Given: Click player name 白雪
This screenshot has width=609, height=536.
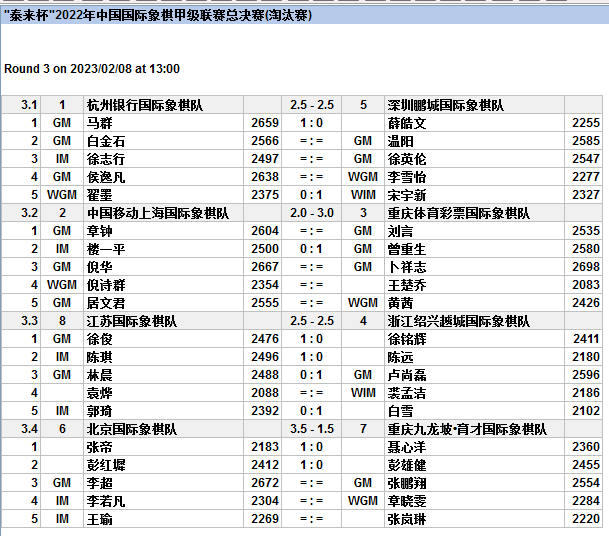Looking at the screenshot, I should pos(400,411).
